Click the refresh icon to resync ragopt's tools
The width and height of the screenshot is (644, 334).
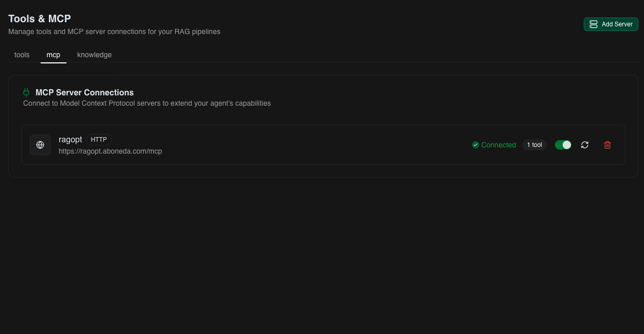coord(585,145)
